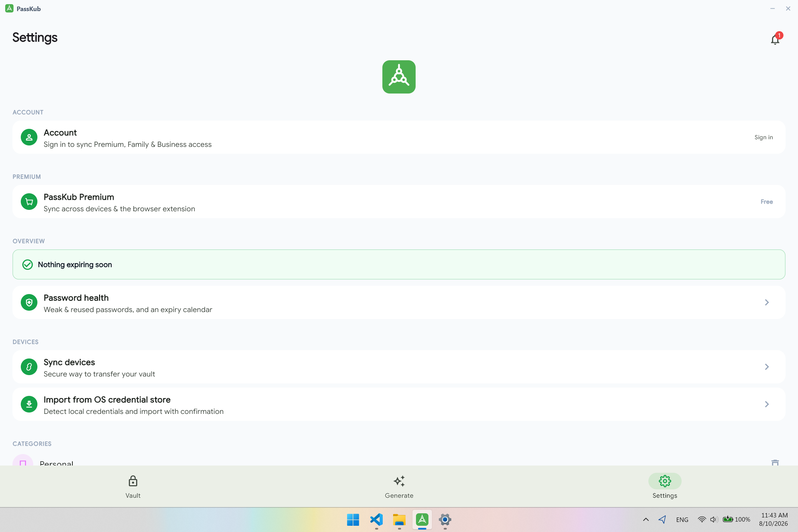Click the location arrow tray icon
This screenshot has width=798, height=532.
662,520
